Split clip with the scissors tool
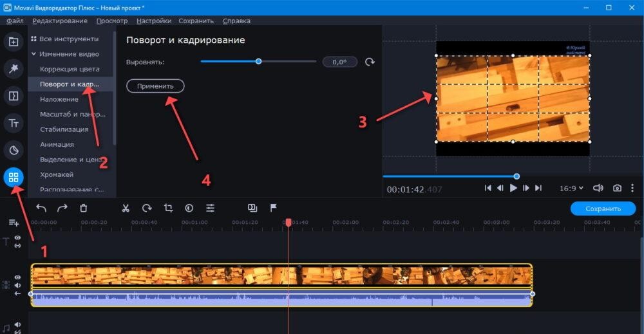The height and width of the screenshot is (334, 644). click(126, 208)
